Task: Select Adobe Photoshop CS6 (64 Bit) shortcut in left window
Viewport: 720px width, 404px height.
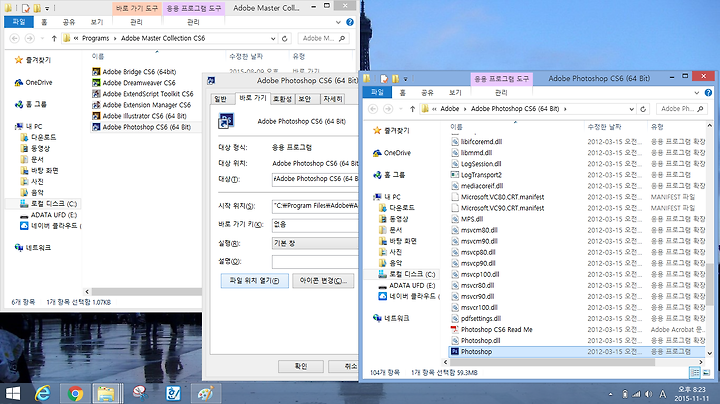Action: coord(146,127)
